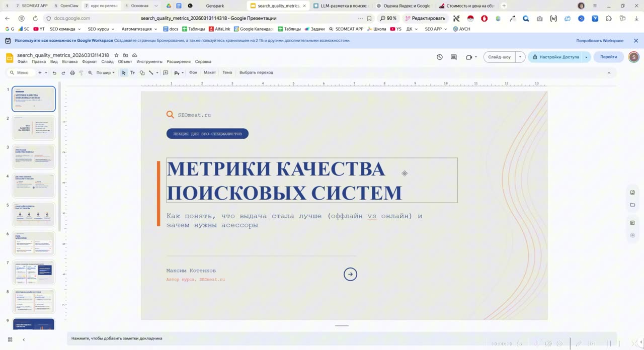Click the new slide plus icon
The image size is (644, 350).
click(x=40, y=73)
